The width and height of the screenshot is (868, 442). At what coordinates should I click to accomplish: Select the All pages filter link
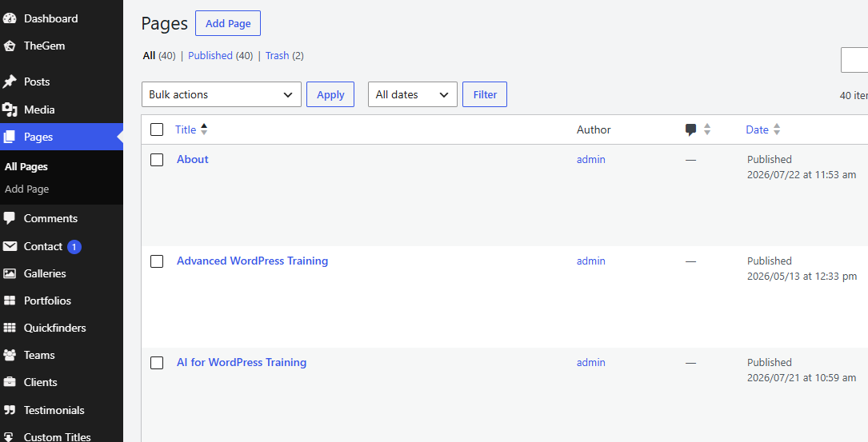click(149, 55)
